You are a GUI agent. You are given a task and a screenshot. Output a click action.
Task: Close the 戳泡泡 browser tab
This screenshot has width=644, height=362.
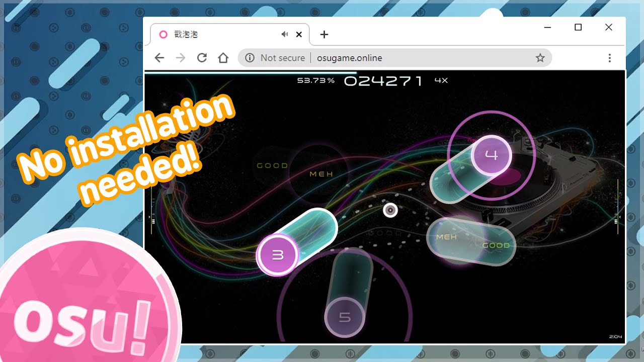tap(299, 34)
